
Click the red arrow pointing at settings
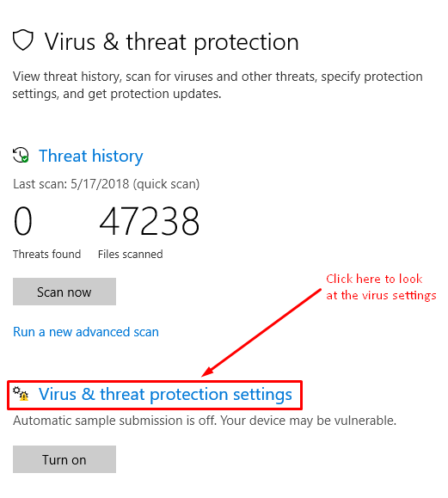(261, 333)
